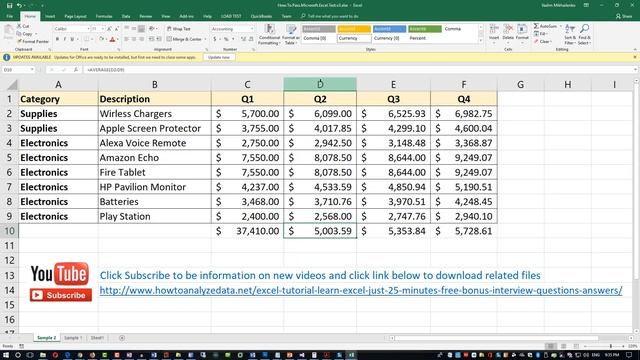Cut the selected cells
Screen dimensions: 640x360
click(x=23, y=26)
